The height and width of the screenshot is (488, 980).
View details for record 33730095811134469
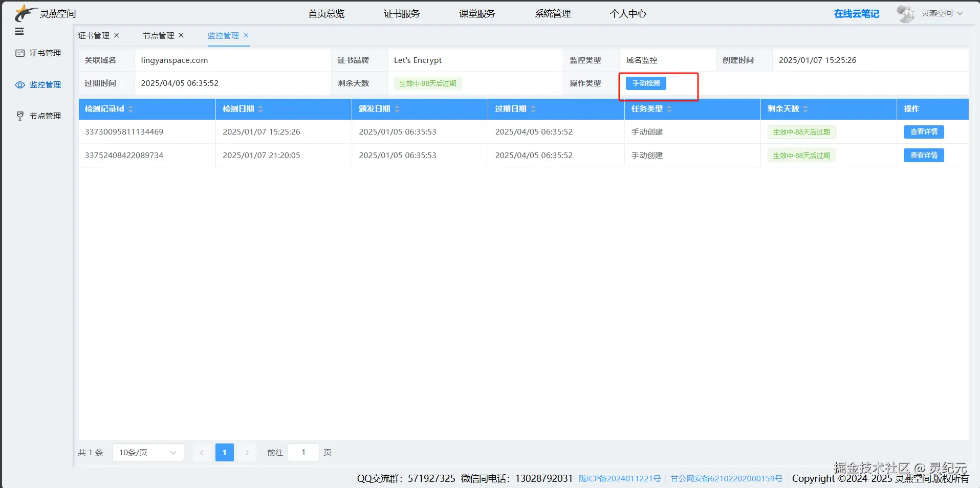924,132
